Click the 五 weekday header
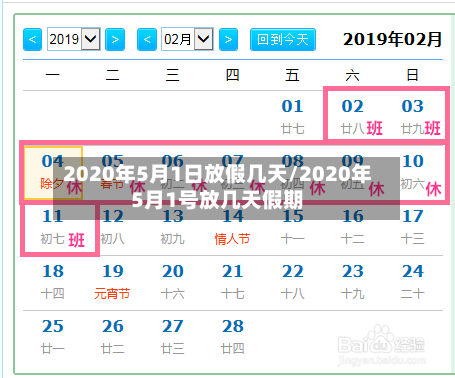Viewport: 455px width, 378px height. coord(292,75)
